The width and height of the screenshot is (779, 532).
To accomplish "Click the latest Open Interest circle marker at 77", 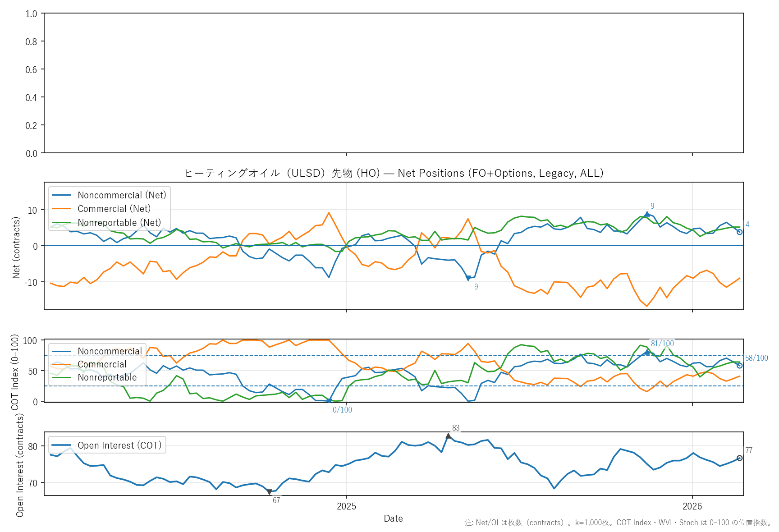I will 739,458.
